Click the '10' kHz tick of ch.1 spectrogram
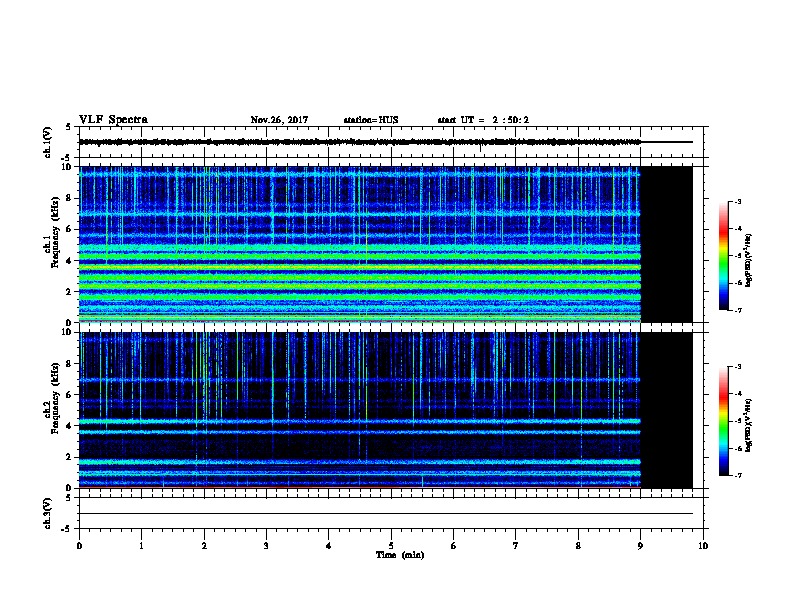Screen dimensions: 792x612 (67, 167)
